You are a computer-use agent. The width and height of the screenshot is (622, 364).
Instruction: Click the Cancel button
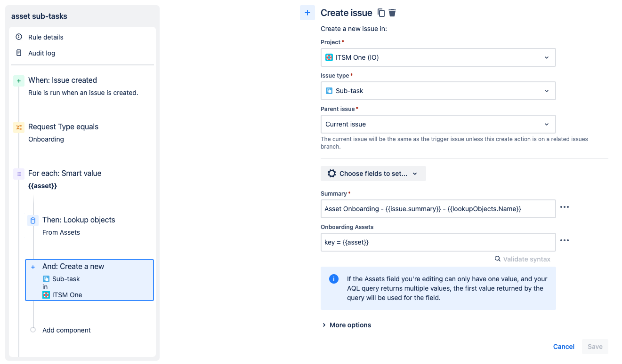pyautogui.click(x=564, y=347)
